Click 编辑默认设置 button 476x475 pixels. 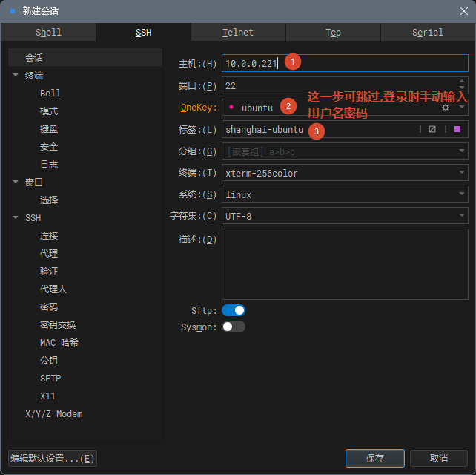click(x=53, y=458)
